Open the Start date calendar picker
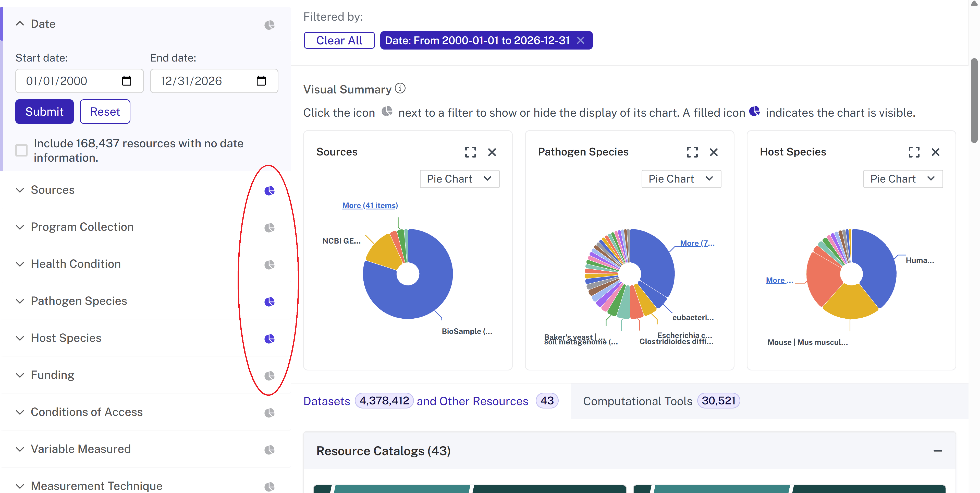The image size is (980, 493). [x=126, y=81]
